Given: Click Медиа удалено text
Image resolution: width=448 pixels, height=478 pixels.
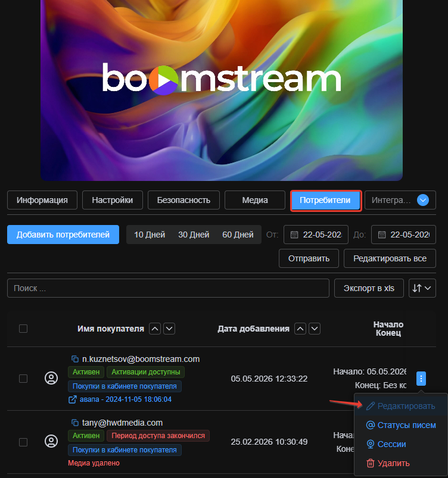Looking at the screenshot, I should 94,463.
